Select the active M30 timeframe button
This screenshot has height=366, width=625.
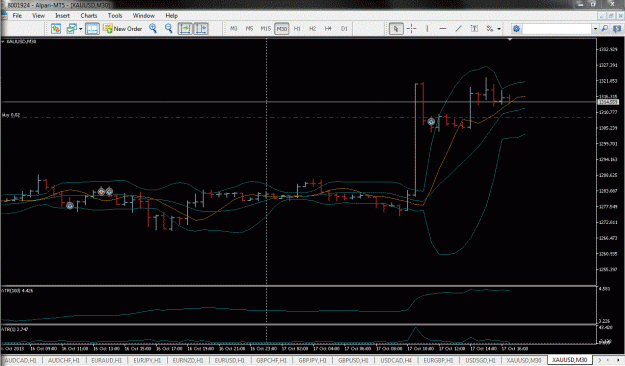click(x=281, y=29)
